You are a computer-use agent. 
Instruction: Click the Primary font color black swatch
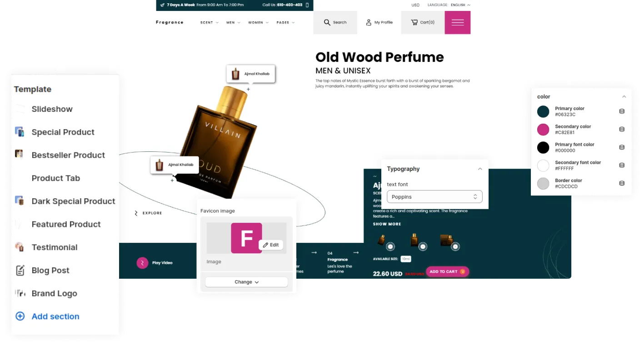pos(543,147)
